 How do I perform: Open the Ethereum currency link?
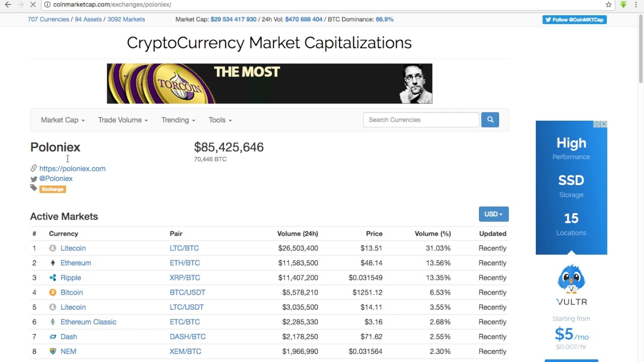tap(75, 263)
